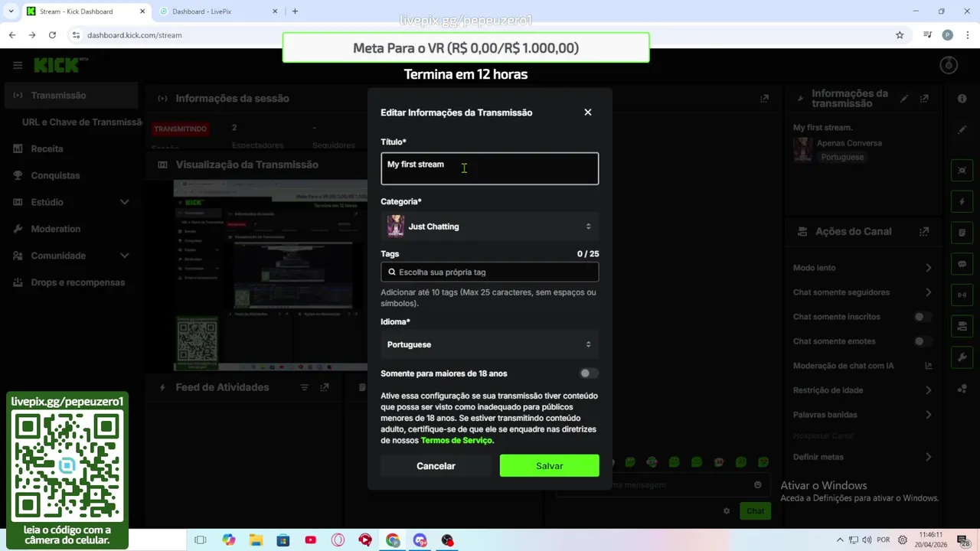
Task: Open the notification center icon
Action: [965, 540]
